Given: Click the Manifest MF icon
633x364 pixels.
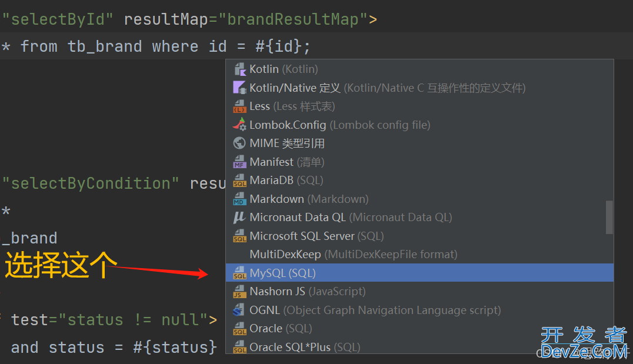Looking at the screenshot, I should point(240,162).
